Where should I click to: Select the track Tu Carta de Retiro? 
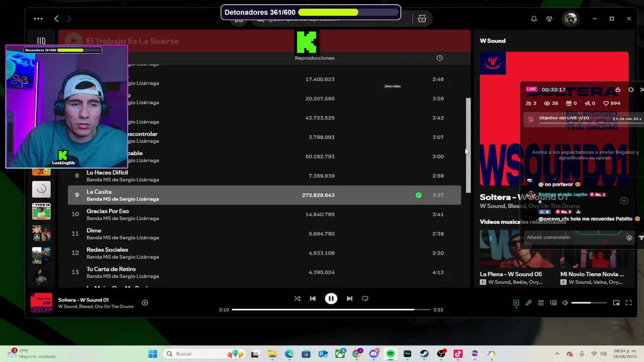tap(111, 269)
